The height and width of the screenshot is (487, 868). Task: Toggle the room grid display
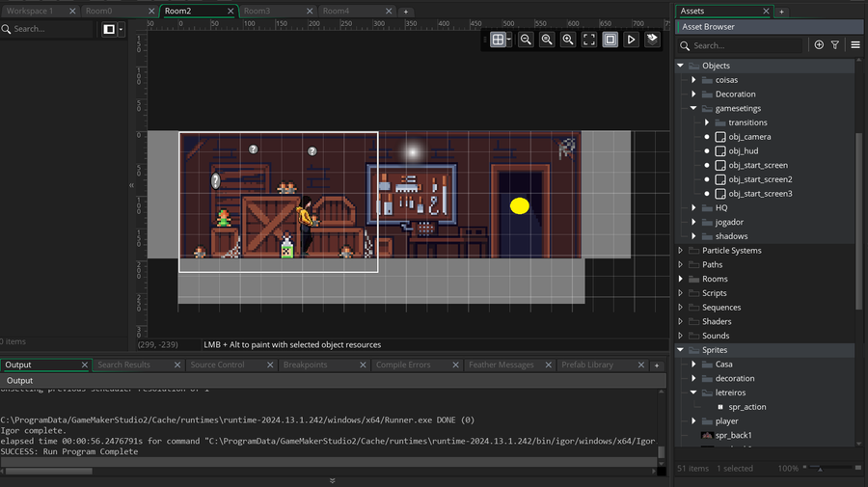(x=498, y=40)
